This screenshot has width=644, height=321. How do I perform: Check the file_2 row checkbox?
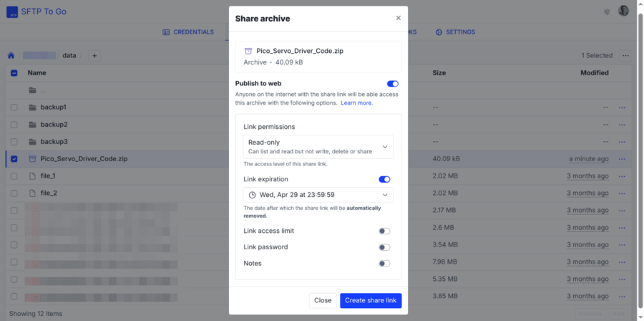(x=14, y=193)
